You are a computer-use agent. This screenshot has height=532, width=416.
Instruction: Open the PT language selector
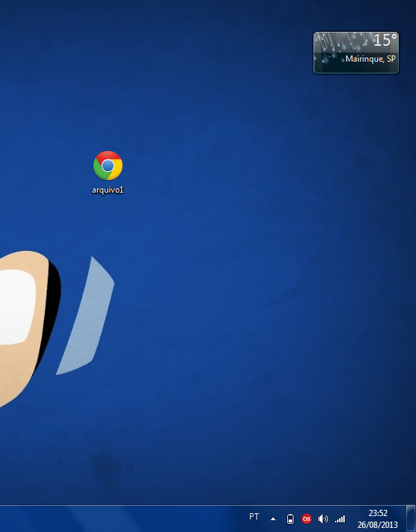[x=254, y=517]
